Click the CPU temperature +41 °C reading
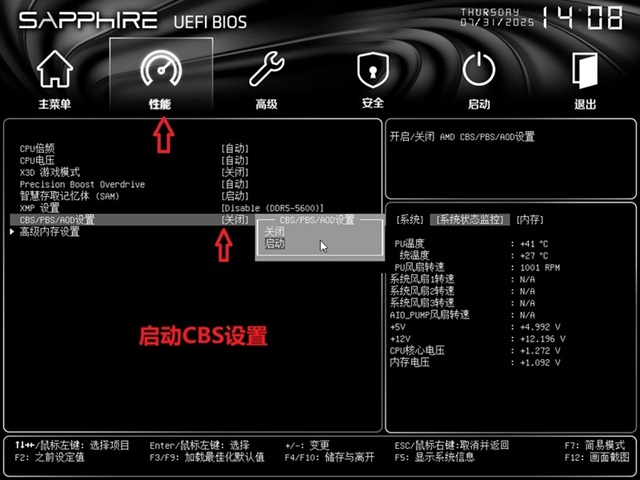640x480 pixels. (x=534, y=244)
